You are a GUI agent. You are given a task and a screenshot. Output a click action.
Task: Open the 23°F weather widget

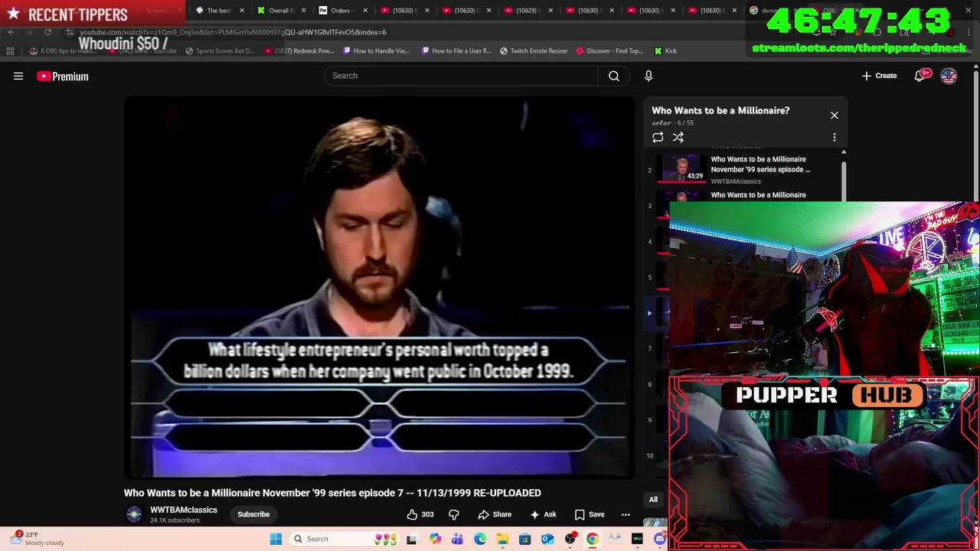38,539
